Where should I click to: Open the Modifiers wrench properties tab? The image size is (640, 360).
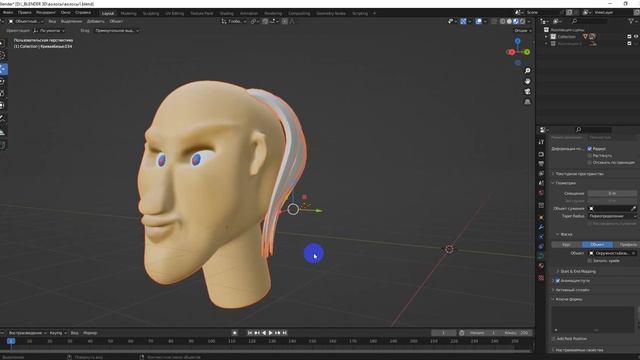pyautogui.click(x=541, y=227)
